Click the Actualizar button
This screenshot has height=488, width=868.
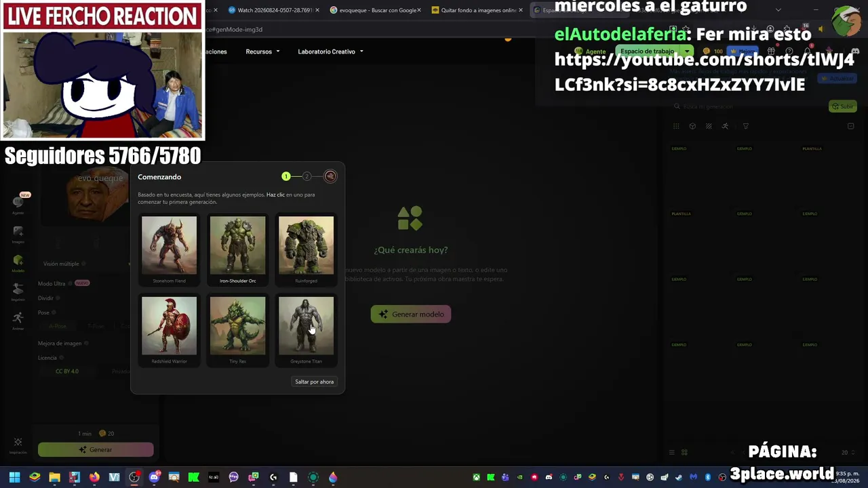[837, 79]
